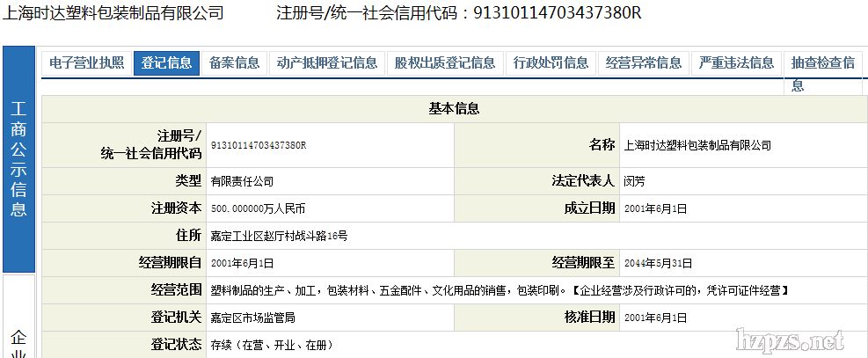Click the registration authority 嘉定区市场监管局
The width and height of the screenshot is (868, 358).
252,318
